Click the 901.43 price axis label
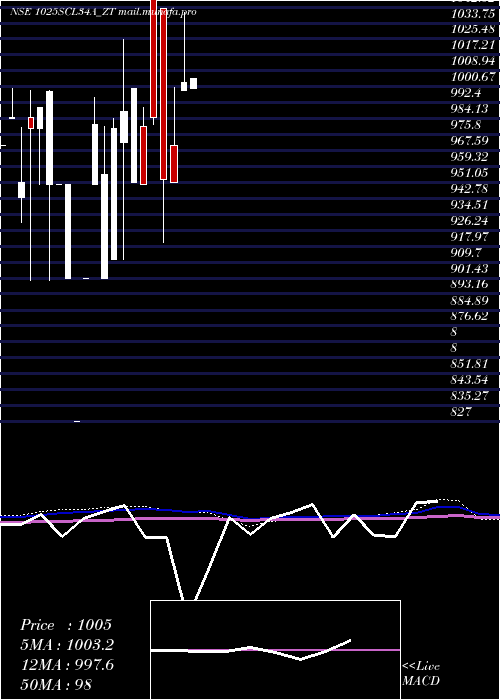The image size is (500, 700). (x=469, y=268)
